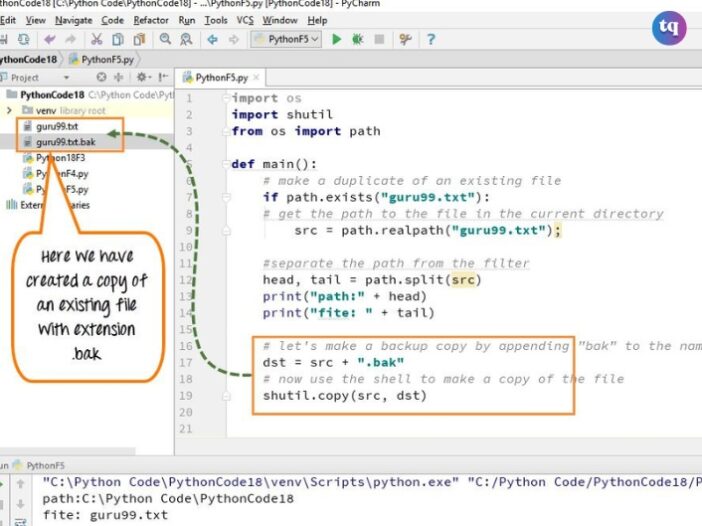Click line number 21 in the gutter
Image resolution: width=702 pixels, height=526 pixels.
pyautogui.click(x=186, y=429)
